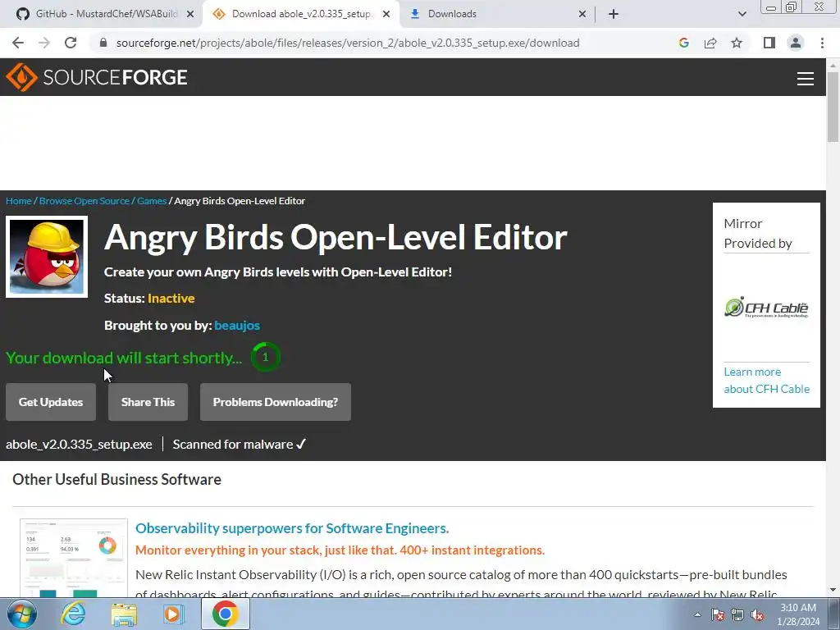Click the New Relic ad thumbnail
840x630 pixels.
(73, 558)
